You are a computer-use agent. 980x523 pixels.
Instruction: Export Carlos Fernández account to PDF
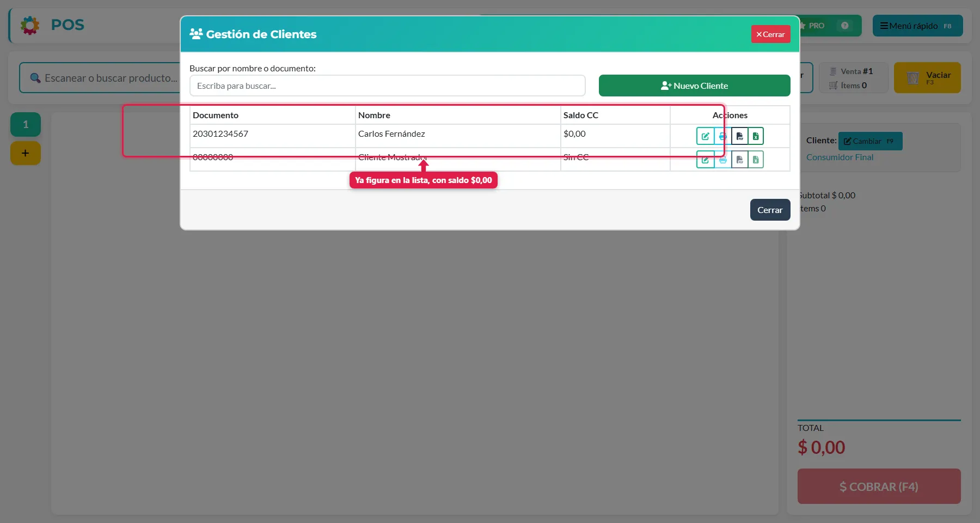(x=739, y=136)
